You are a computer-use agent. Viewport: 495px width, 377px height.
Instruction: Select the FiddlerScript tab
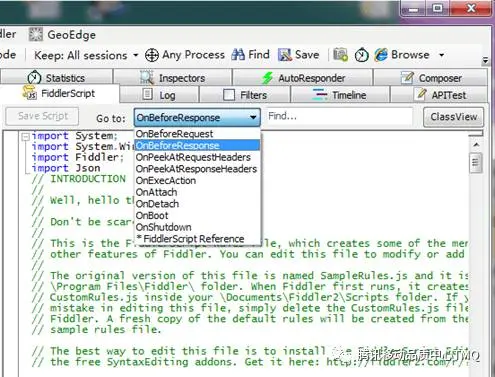59,94
